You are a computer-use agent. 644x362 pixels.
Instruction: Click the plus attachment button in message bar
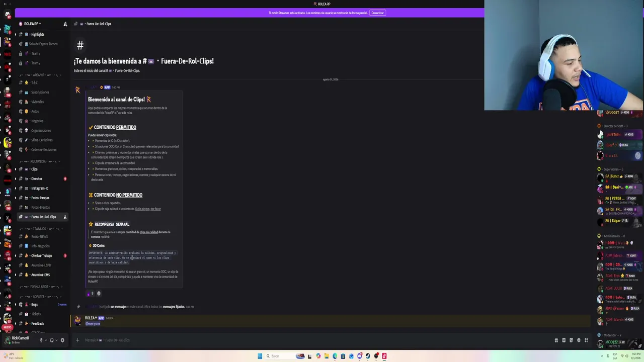tap(77, 340)
